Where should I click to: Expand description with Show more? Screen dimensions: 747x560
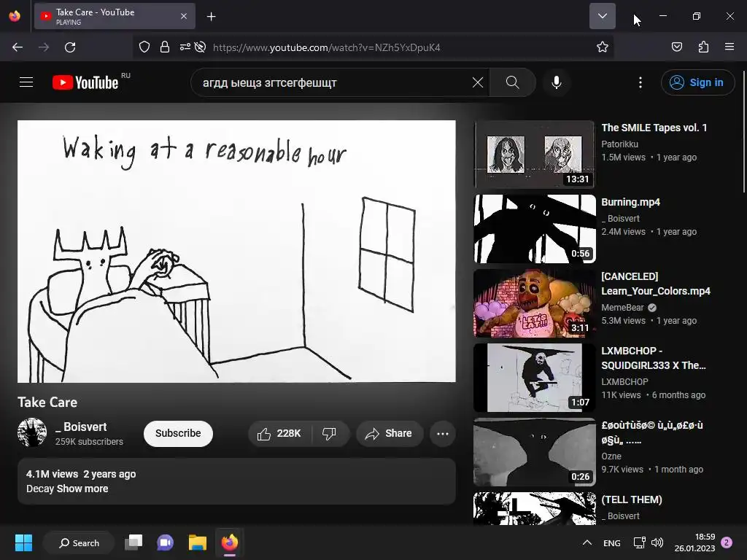click(x=82, y=489)
